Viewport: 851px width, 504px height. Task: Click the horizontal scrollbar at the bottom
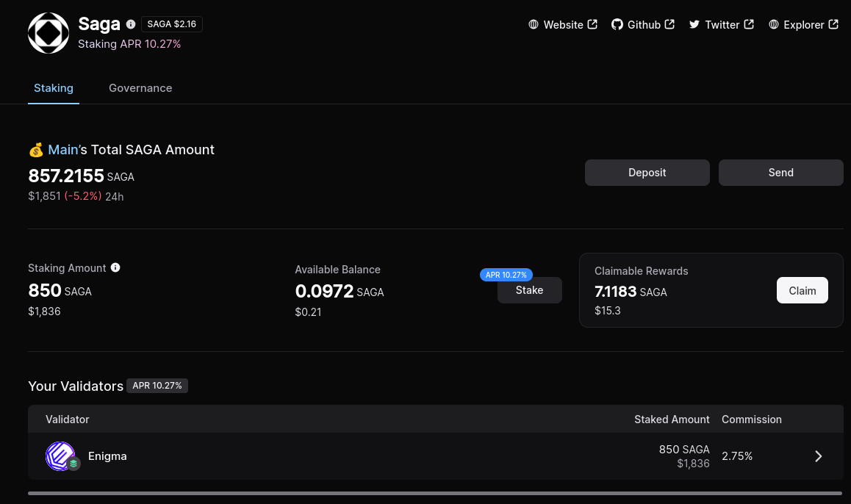pos(435,493)
